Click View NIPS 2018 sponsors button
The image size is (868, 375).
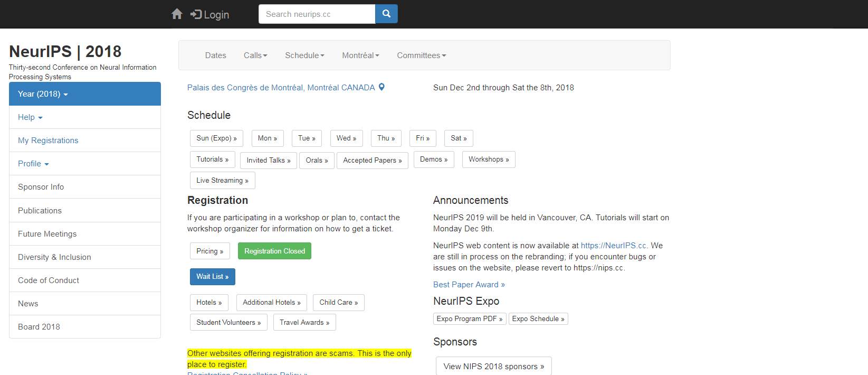point(493,366)
